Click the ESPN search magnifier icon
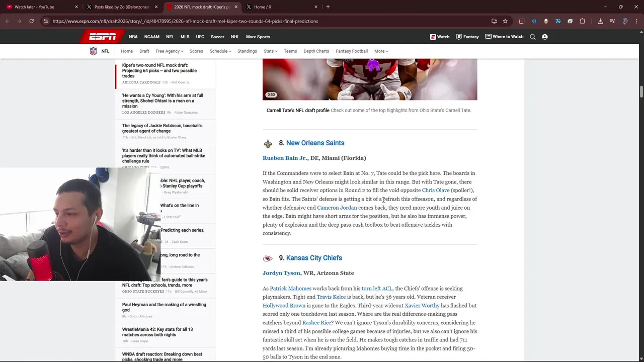The width and height of the screenshot is (644, 362). 533,37
